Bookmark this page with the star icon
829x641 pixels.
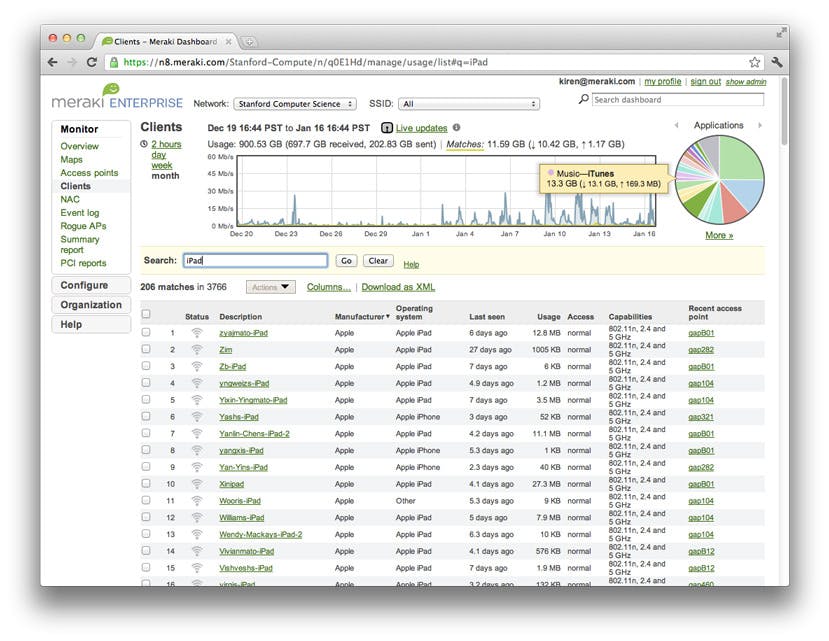pos(755,62)
